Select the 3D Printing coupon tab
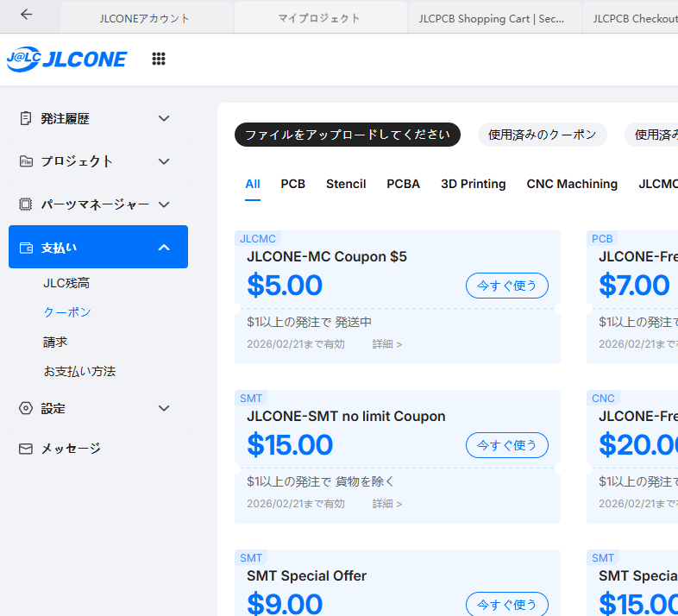Screen dimensions: 678x616 473,184
